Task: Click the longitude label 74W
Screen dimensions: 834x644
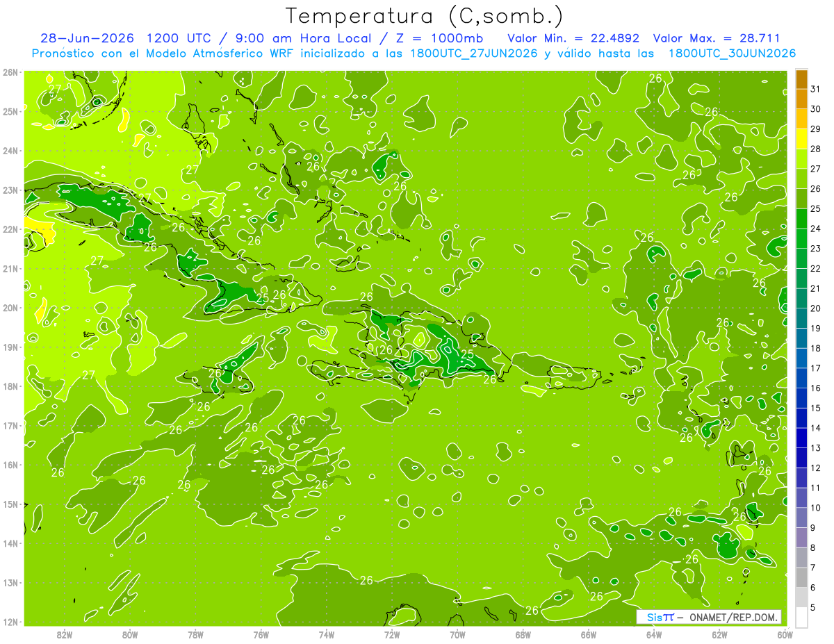Action: click(x=327, y=634)
